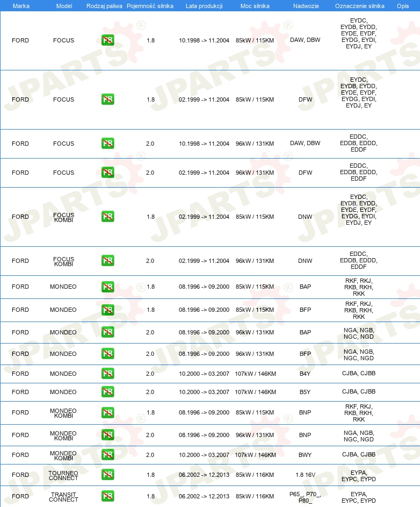The width and height of the screenshot is (420, 507).
Task: Click 'EDDC, EDDB, EDDD, EDDF' in DNW row
Action: 359,260
